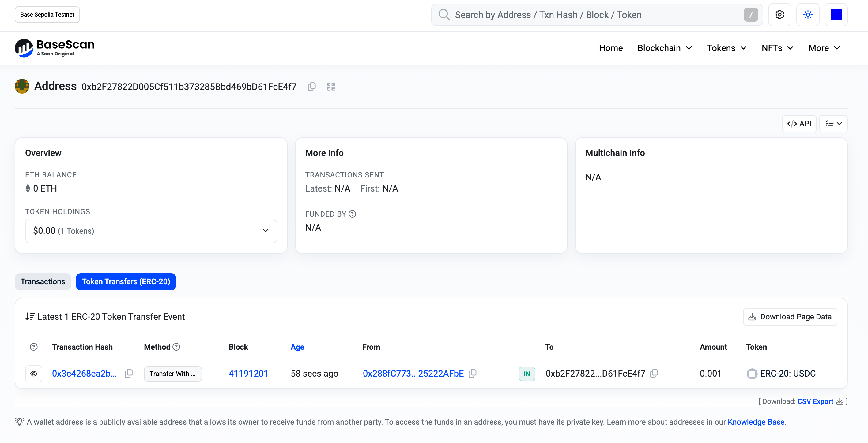Click the lightbulb tip icon

click(19, 422)
